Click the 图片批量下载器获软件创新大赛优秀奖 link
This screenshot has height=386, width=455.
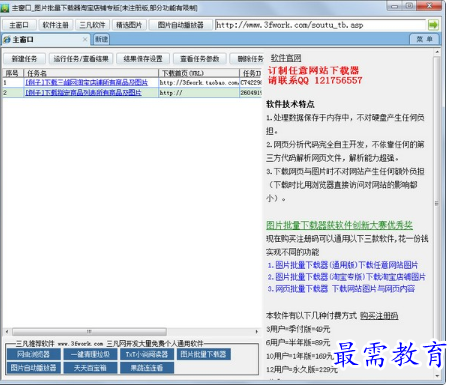coord(339,225)
